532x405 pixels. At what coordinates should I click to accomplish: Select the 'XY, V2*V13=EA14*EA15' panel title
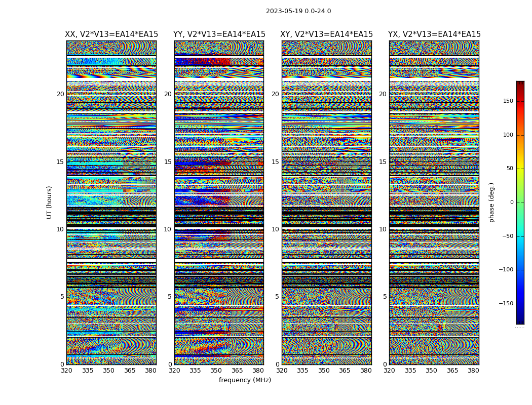pyautogui.click(x=326, y=34)
